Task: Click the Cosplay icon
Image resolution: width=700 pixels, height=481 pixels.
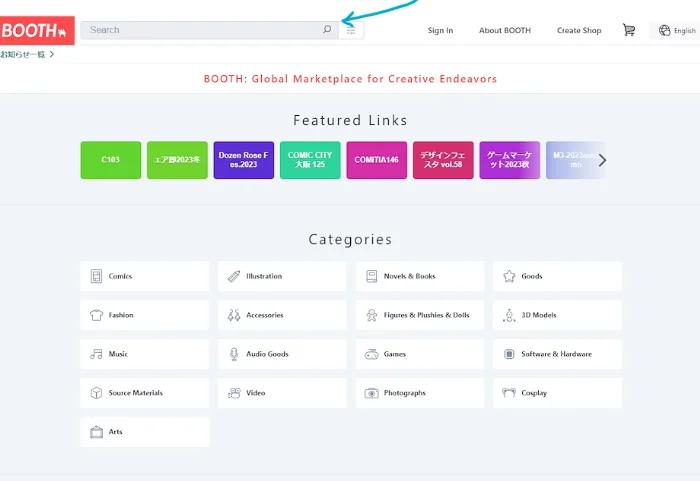Action: click(x=509, y=393)
